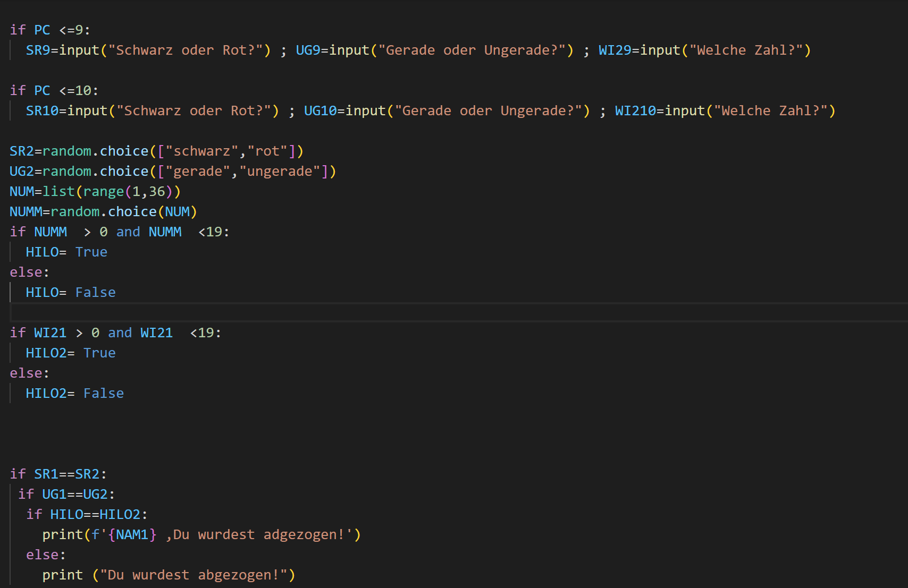908x588 pixels.
Task: Click the 'if HILO==HILO2:' line
Action: [x=87, y=515]
